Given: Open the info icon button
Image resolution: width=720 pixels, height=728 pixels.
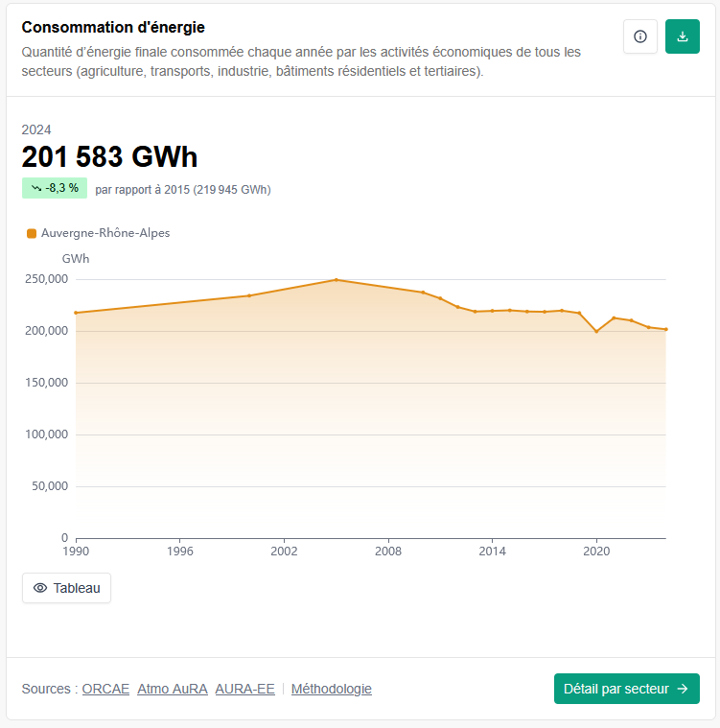Looking at the screenshot, I should coord(640,36).
